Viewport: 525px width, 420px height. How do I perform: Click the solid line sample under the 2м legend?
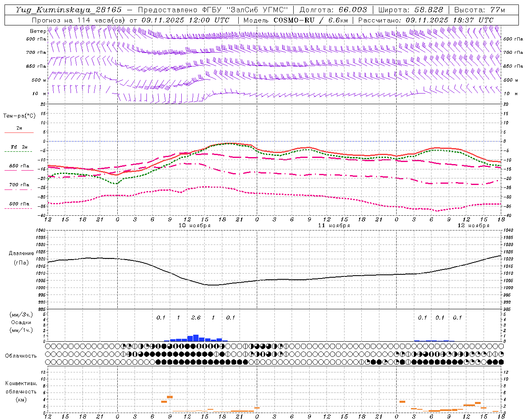(x=19, y=132)
